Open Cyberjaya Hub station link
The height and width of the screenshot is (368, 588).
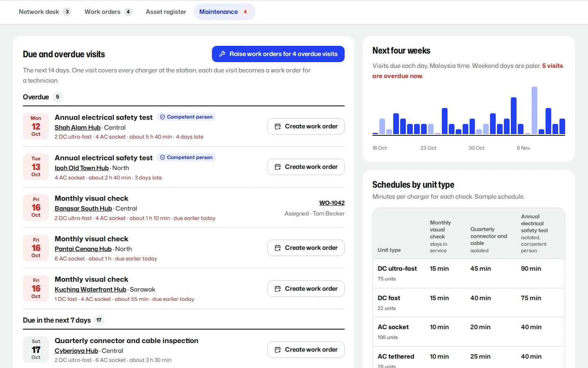pyautogui.click(x=76, y=351)
